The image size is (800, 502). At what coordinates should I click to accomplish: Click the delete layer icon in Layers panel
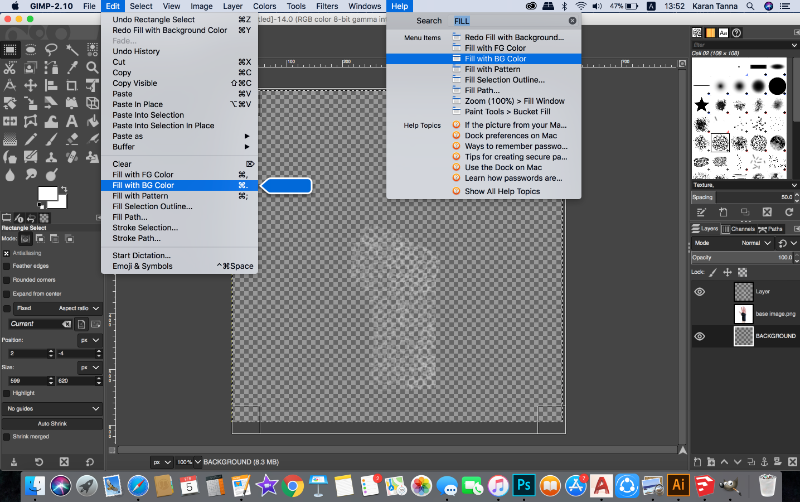pyautogui.click(x=792, y=462)
